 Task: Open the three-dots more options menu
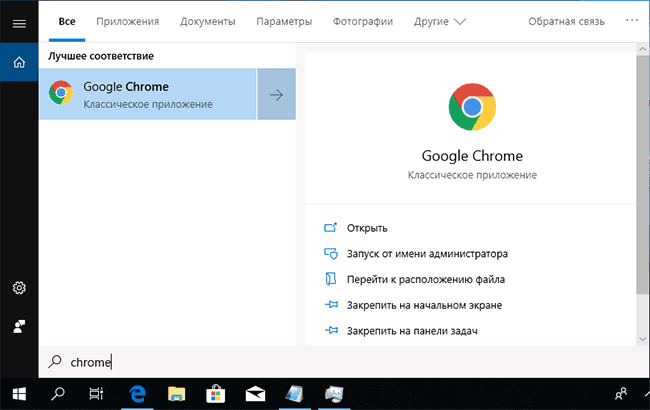point(632,20)
